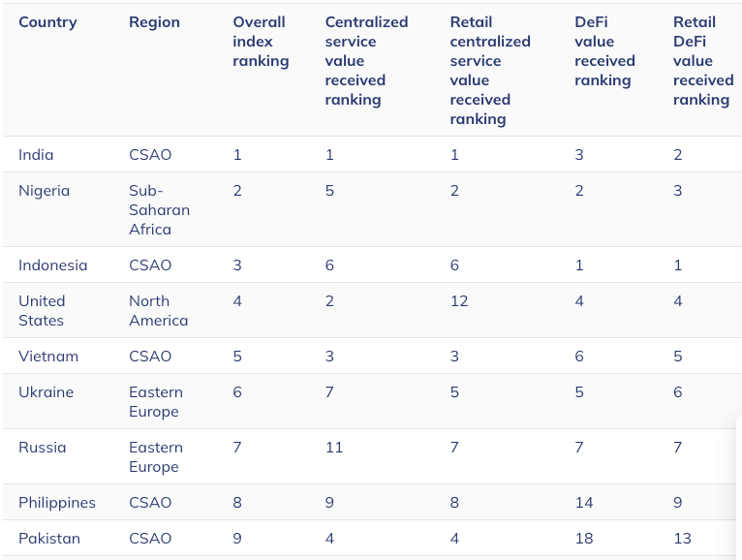
Task: Select the Indonesia row name
Action: pos(52,265)
